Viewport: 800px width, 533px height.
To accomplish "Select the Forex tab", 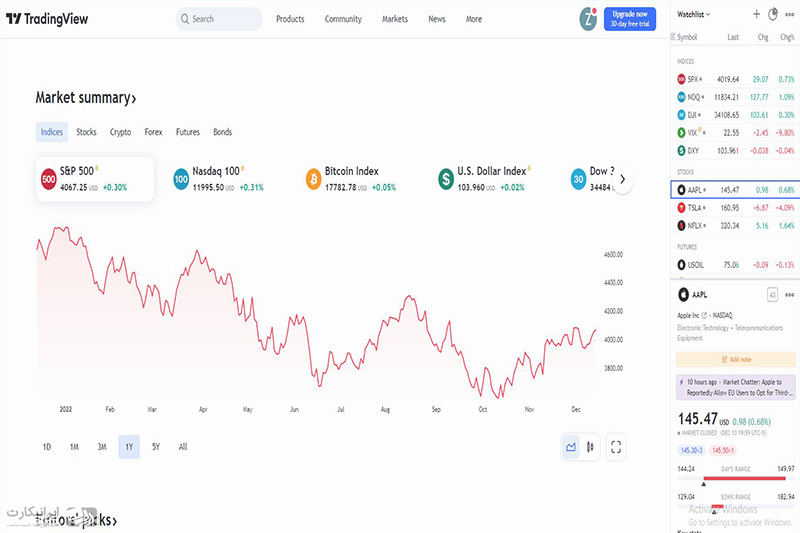I will pyautogui.click(x=154, y=132).
